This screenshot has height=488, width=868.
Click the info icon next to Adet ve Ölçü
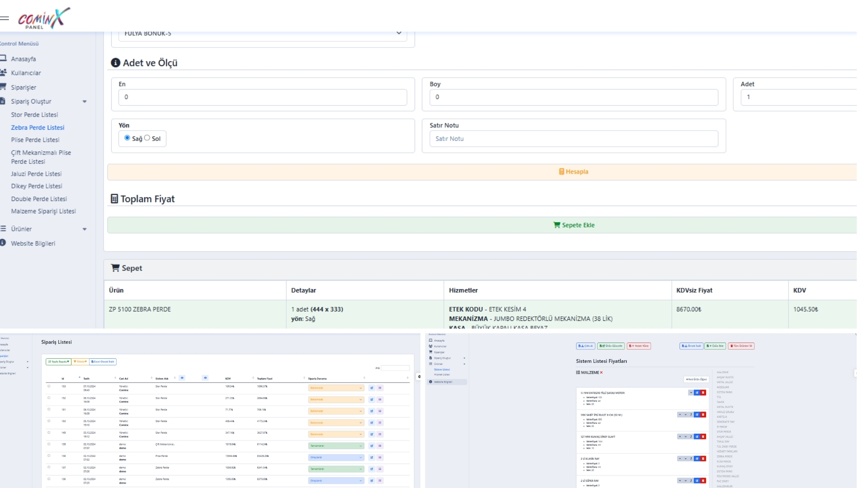click(x=116, y=63)
